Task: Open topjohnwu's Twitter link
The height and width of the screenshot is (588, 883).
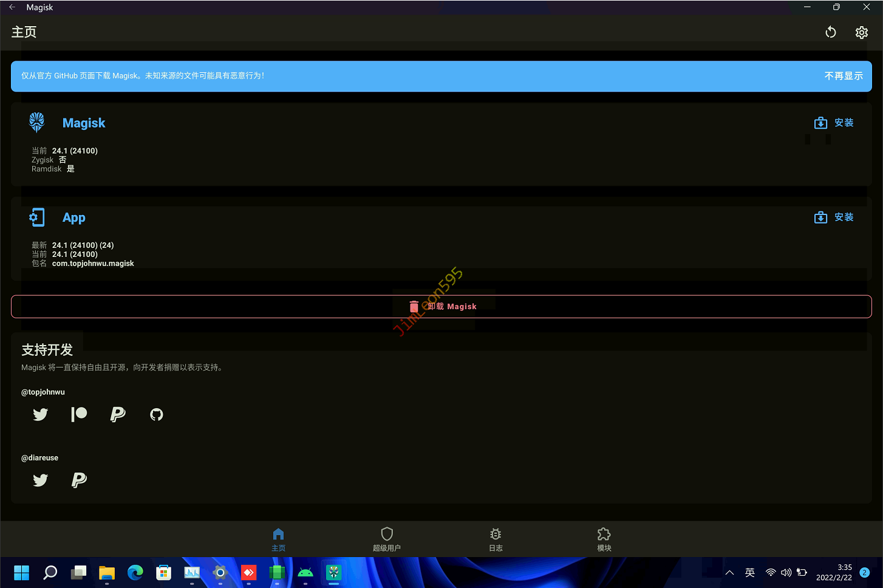Action: pos(41,414)
